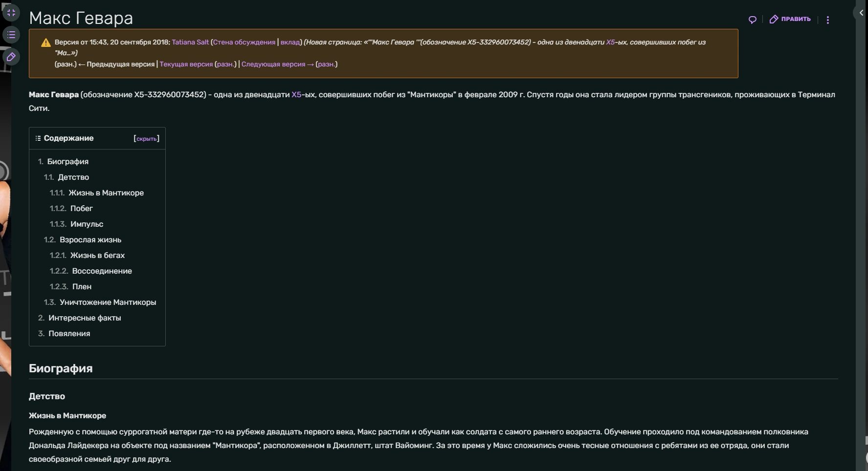Open the table of contents list icon
This screenshot has height=471, width=868.
pyautogui.click(x=11, y=35)
